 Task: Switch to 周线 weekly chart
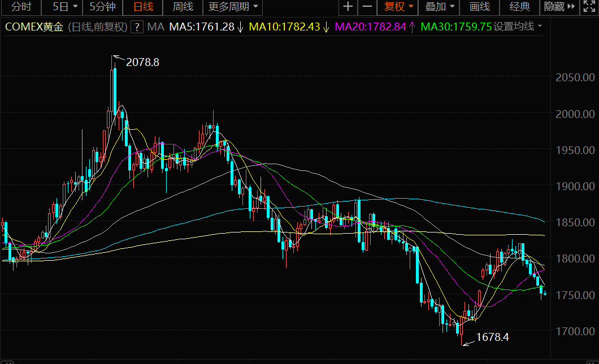tap(183, 6)
